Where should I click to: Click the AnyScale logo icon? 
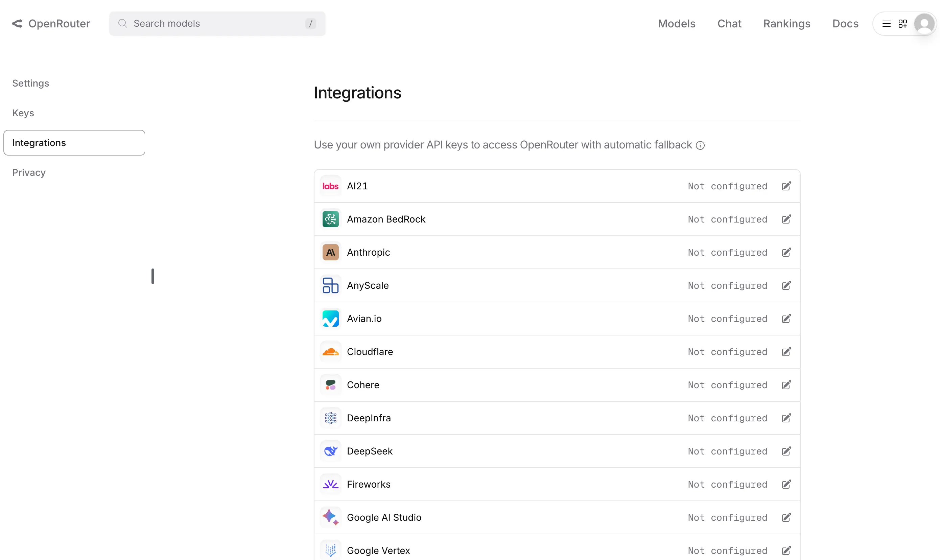pyautogui.click(x=330, y=286)
